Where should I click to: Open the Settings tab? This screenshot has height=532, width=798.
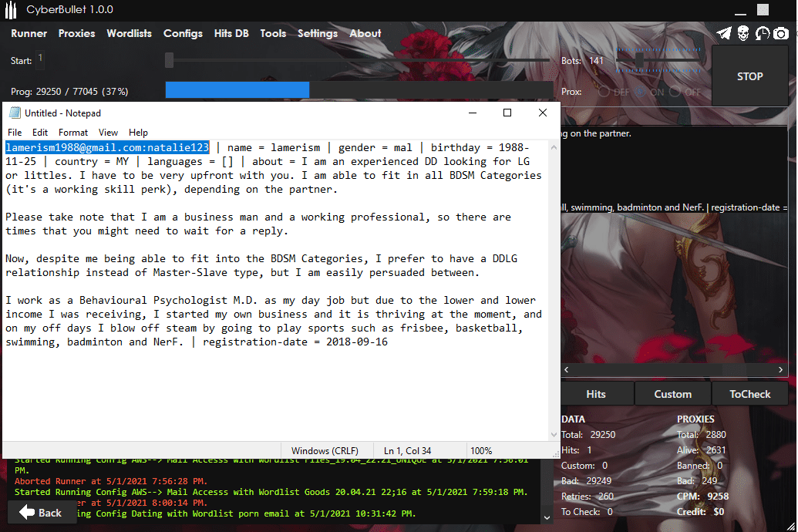318,34
